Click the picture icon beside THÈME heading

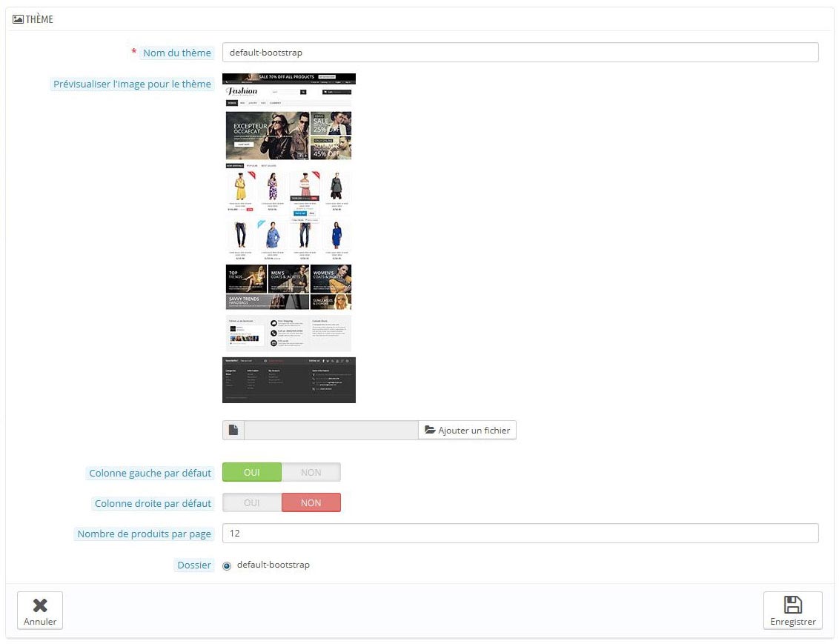coord(18,19)
